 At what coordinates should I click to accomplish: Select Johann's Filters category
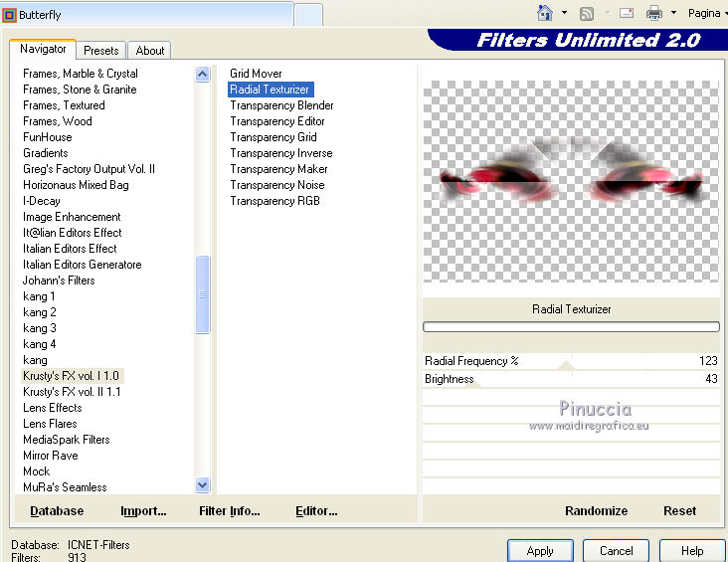click(x=59, y=281)
